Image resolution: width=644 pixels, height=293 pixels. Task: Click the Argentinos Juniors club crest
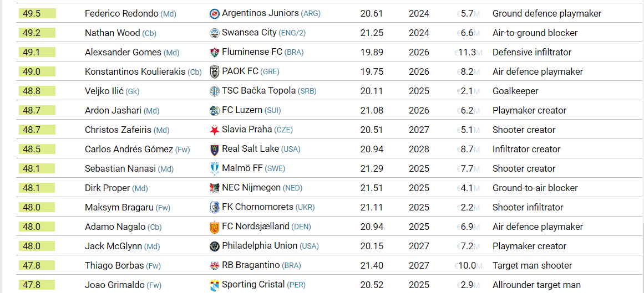click(215, 13)
